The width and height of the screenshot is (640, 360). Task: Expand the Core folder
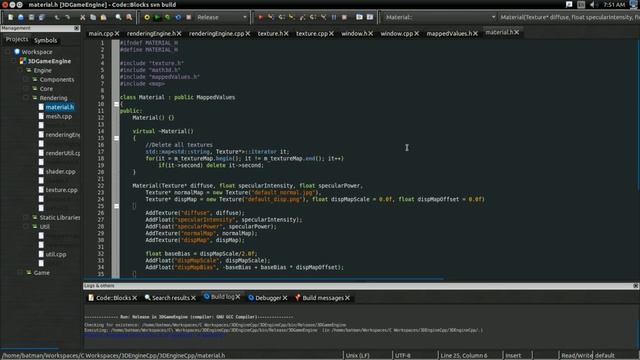(x=27, y=89)
